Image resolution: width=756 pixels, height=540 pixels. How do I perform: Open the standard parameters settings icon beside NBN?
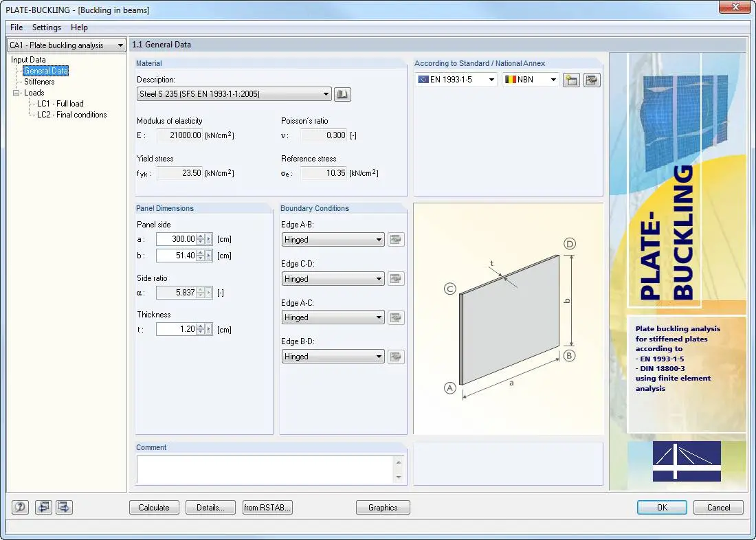[x=592, y=80]
